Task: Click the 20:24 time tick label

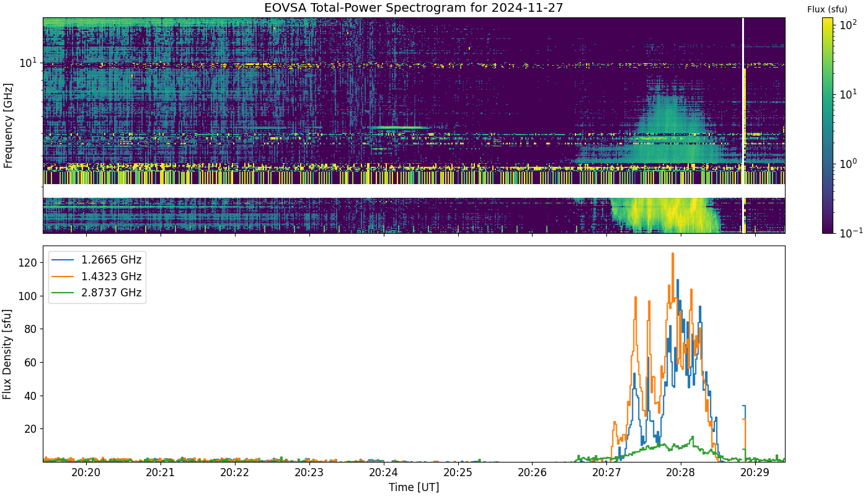Action: (384, 472)
